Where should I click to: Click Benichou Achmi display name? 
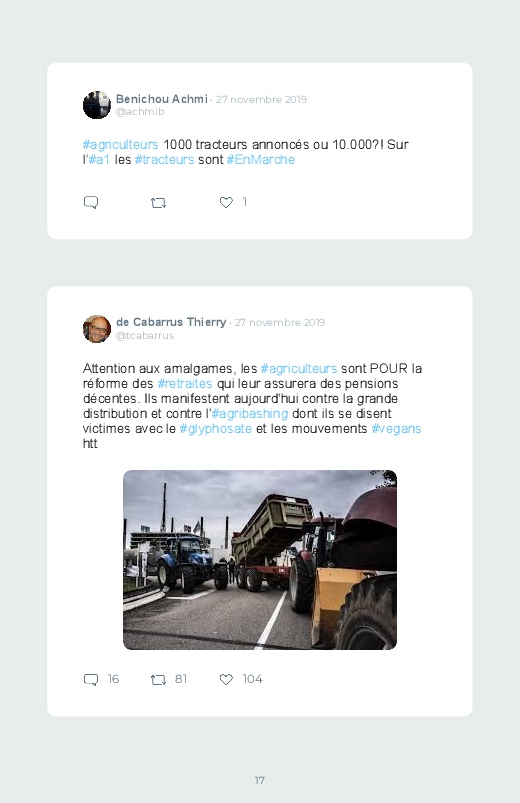click(162, 99)
